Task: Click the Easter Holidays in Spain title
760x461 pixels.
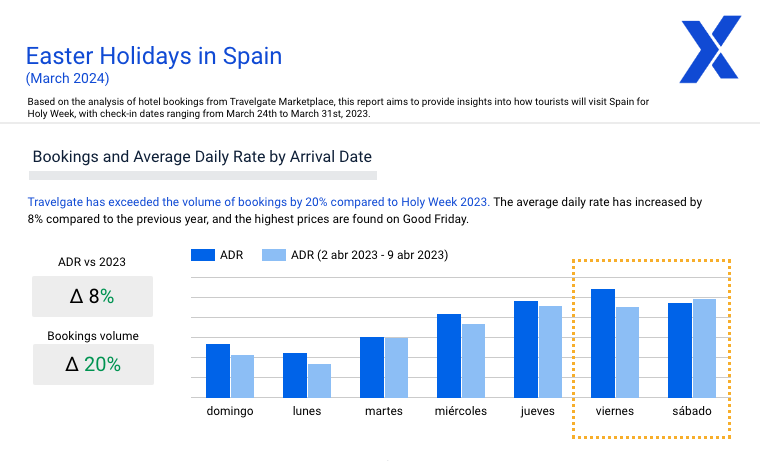Action: click(153, 55)
